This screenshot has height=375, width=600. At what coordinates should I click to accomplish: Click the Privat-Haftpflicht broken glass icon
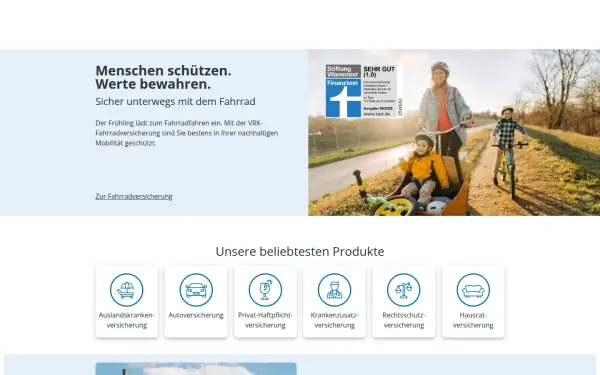tap(265, 290)
